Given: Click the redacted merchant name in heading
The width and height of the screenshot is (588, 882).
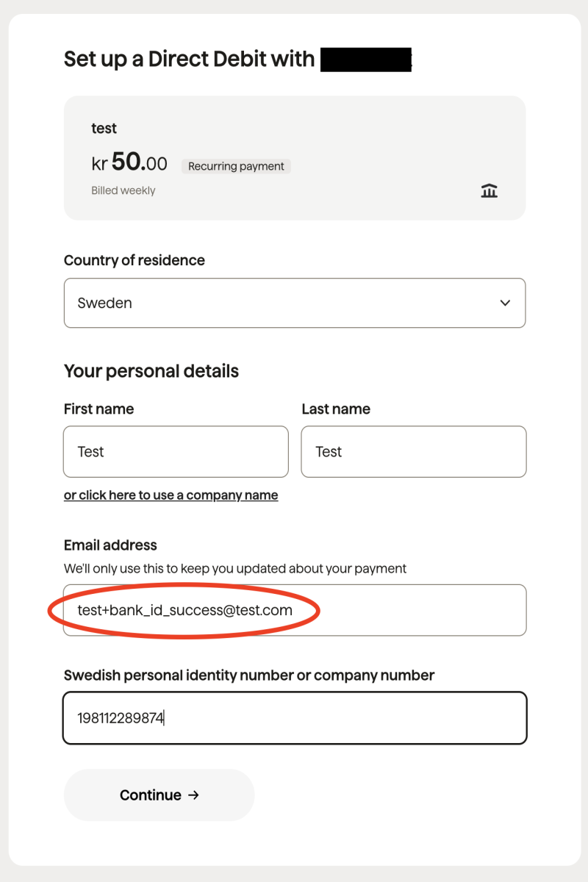Looking at the screenshot, I should [366, 59].
